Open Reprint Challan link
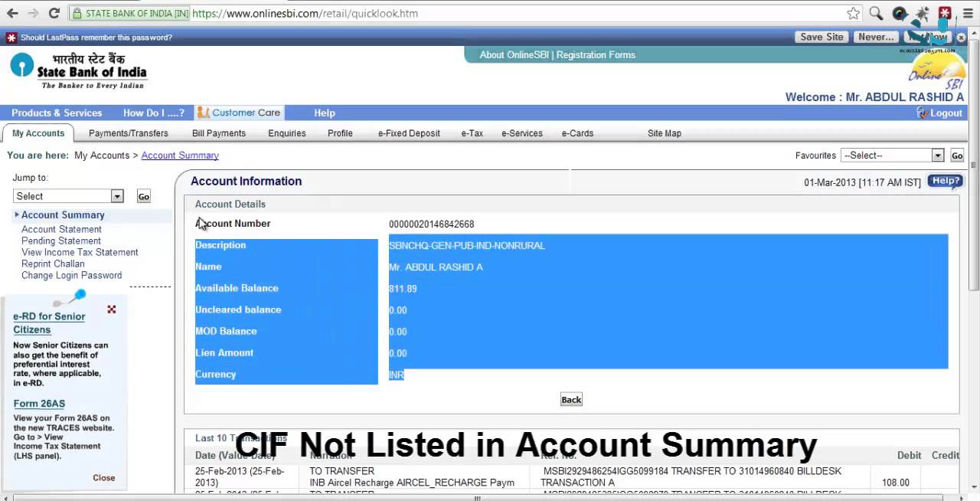 click(x=53, y=264)
